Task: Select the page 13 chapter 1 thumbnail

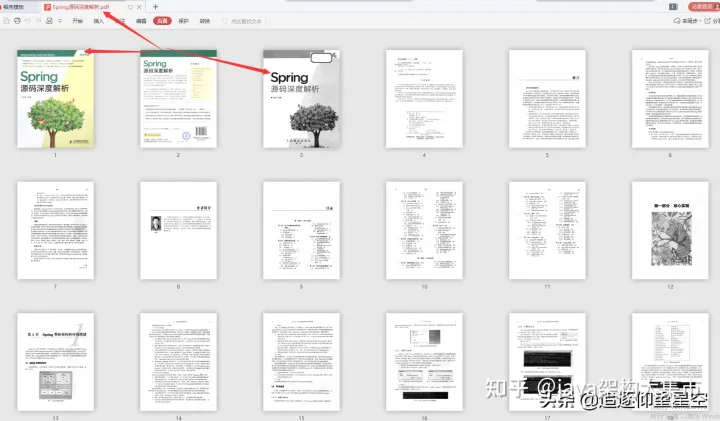Action: (x=56, y=362)
